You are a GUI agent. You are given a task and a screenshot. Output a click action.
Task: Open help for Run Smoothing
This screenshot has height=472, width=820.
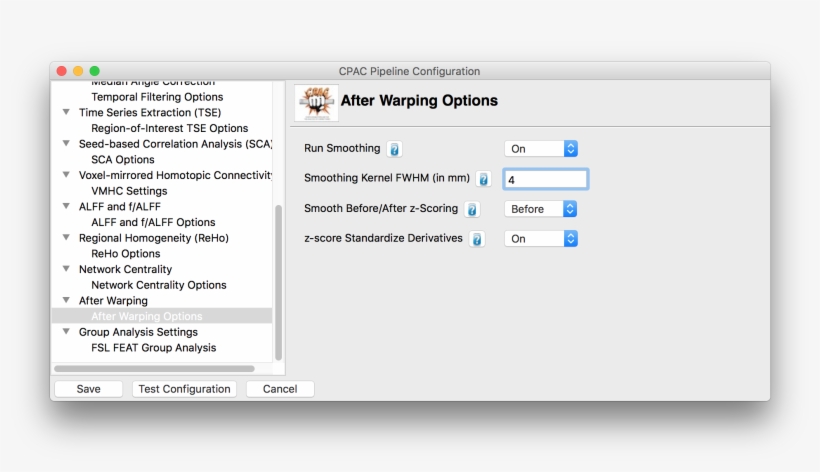click(394, 149)
